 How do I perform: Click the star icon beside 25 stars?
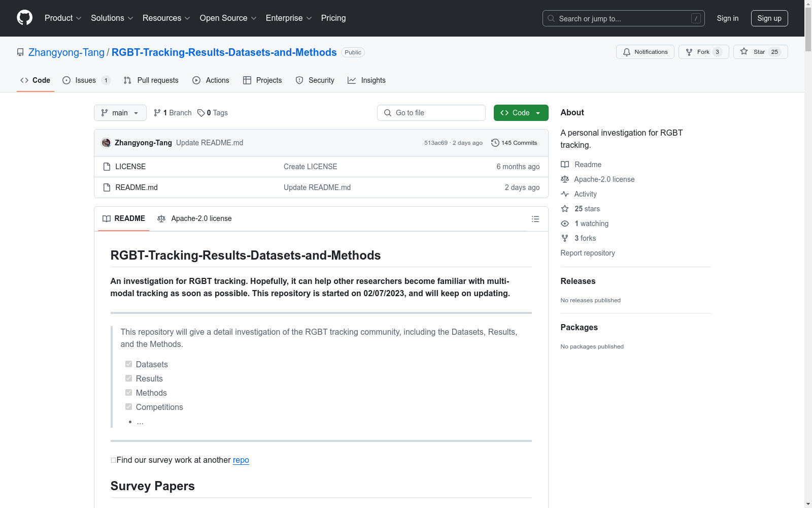[565, 209]
